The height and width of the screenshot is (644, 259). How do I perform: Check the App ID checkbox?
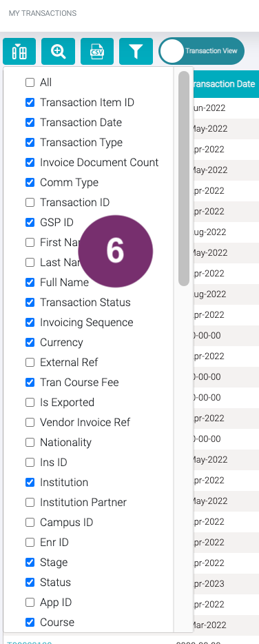(x=30, y=603)
